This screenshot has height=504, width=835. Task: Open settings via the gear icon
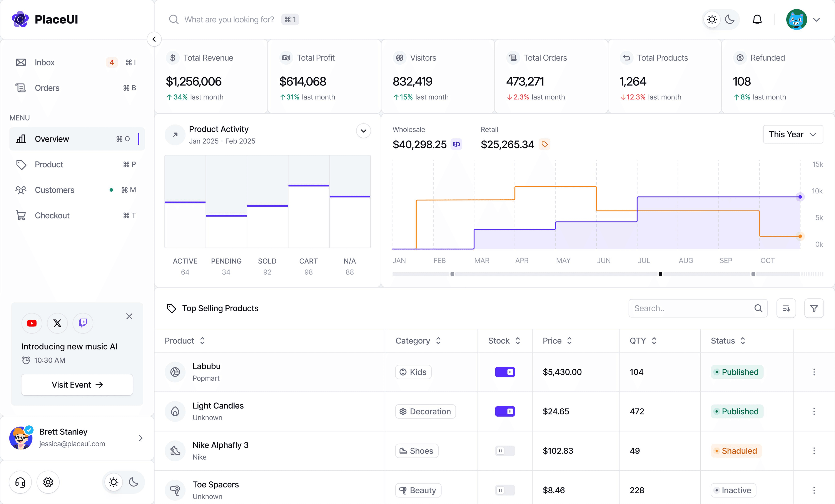point(48,482)
